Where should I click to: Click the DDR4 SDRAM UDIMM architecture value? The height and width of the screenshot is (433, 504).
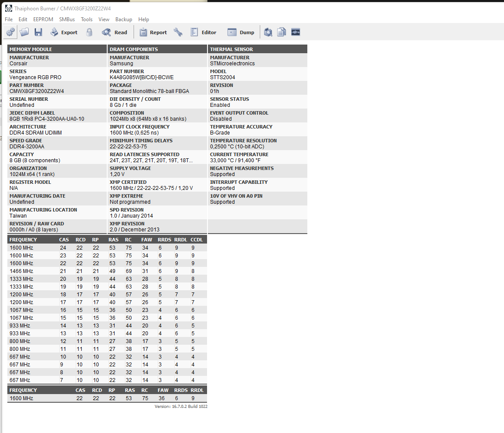click(x=36, y=132)
